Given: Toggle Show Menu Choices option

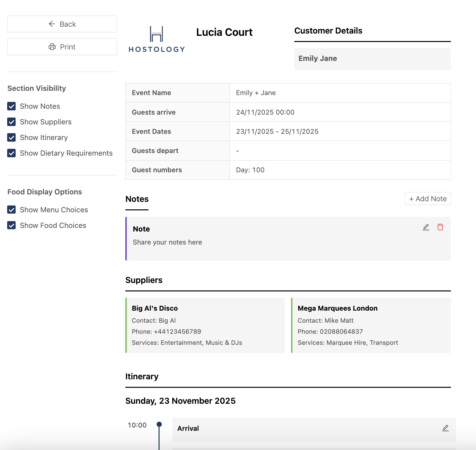Looking at the screenshot, I should 12,210.
